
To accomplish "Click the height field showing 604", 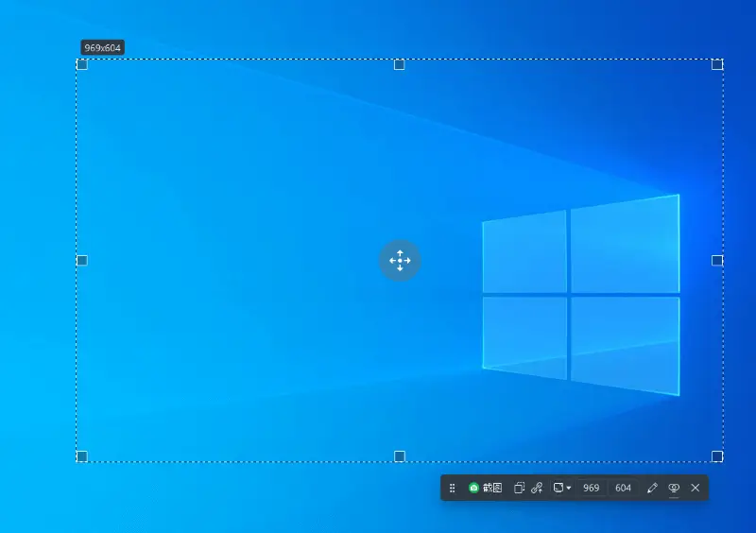I will pyautogui.click(x=623, y=488).
